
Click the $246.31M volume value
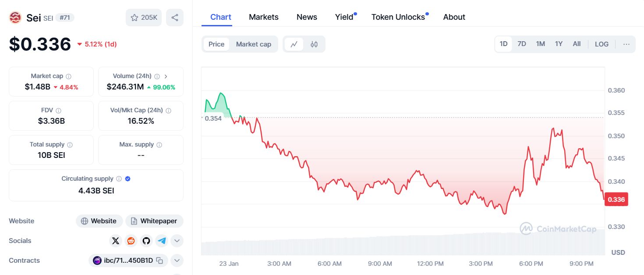tap(125, 87)
